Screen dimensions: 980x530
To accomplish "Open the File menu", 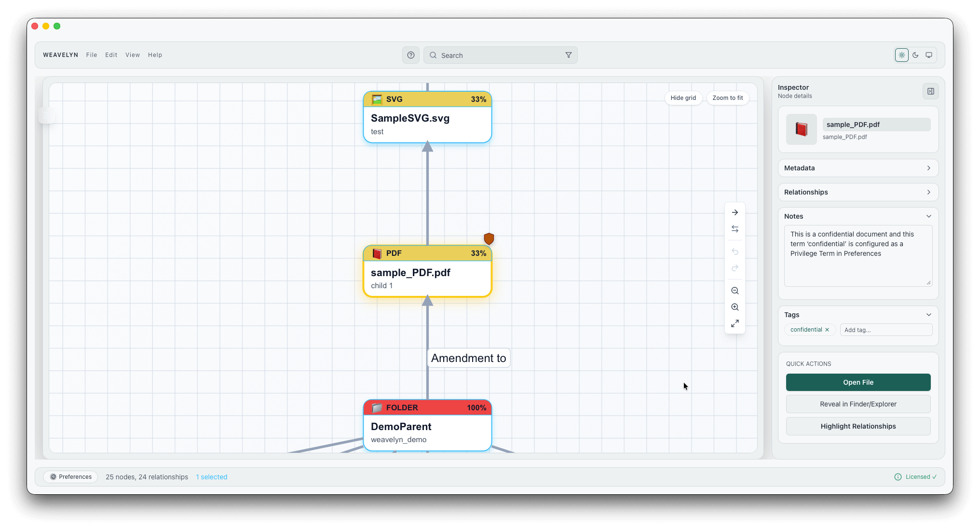I will click(92, 55).
